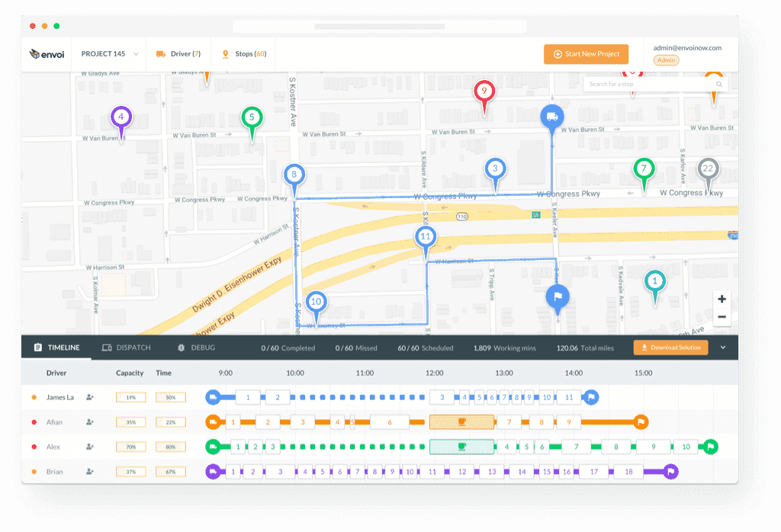Click the assign-person icon beside James La
The image size is (781, 532).
90,397
